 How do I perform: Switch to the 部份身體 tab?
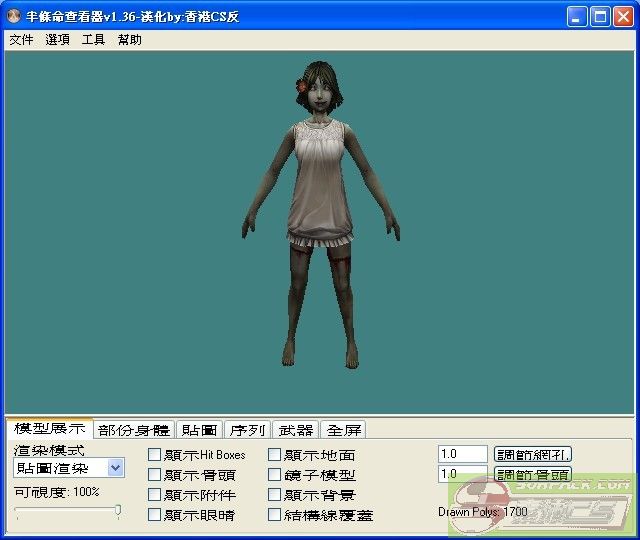coord(134,430)
